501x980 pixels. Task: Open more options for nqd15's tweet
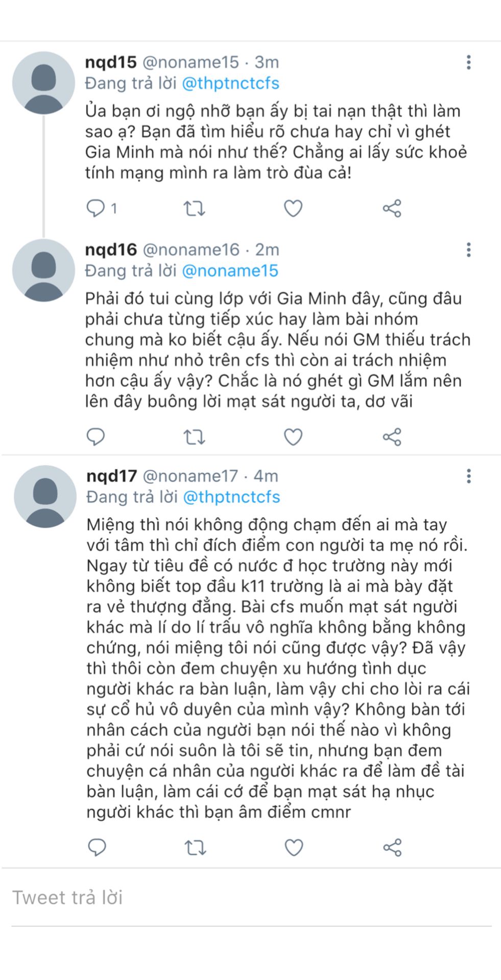click(x=468, y=62)
